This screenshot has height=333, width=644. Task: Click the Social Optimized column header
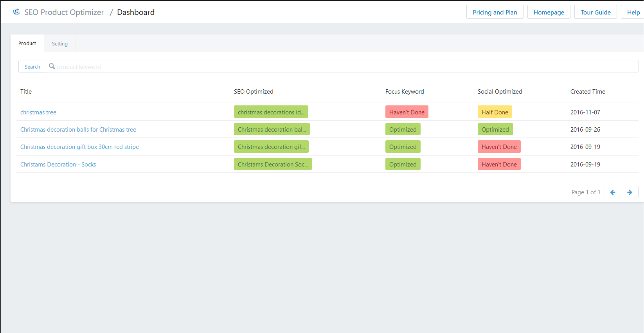(500, 92)
